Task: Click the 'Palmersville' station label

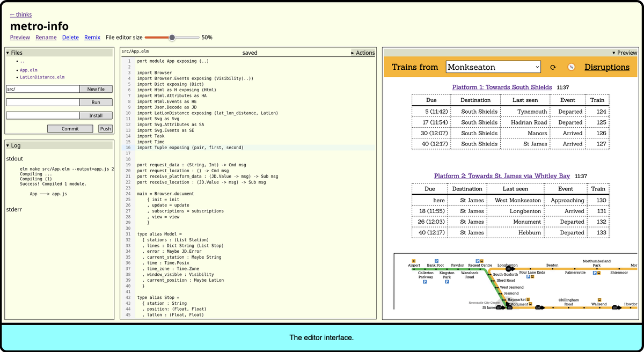Action: [575, 273]
